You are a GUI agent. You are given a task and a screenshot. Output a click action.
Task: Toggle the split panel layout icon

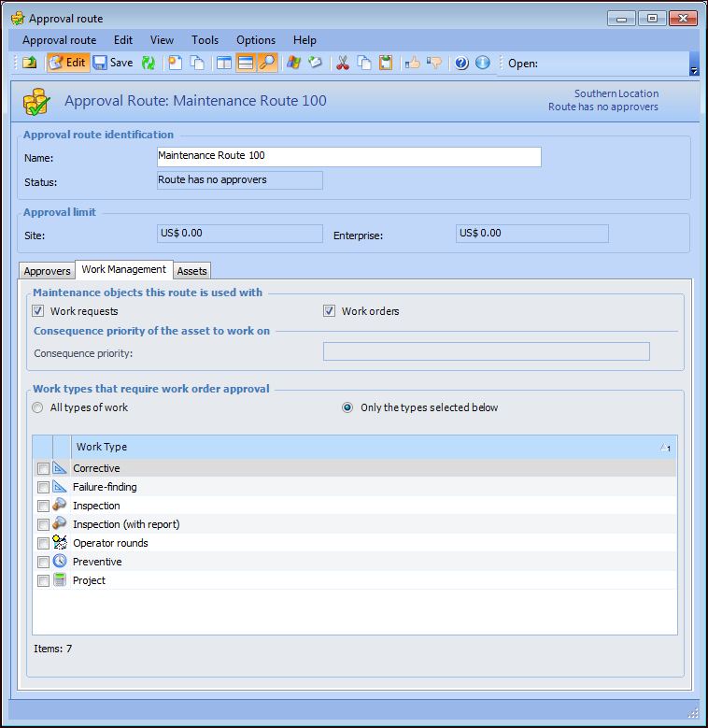[x=224, y=63]
